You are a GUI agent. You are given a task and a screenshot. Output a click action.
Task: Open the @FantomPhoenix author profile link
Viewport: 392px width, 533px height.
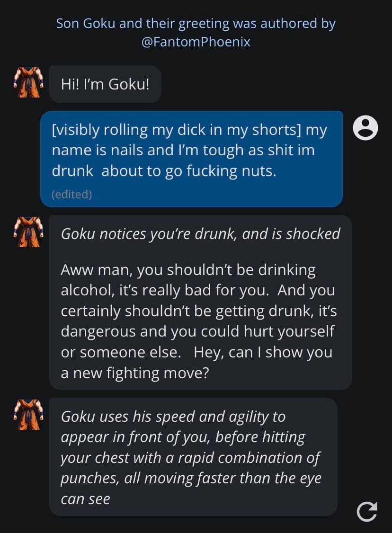pyautogui.click(x=196, y=42)
